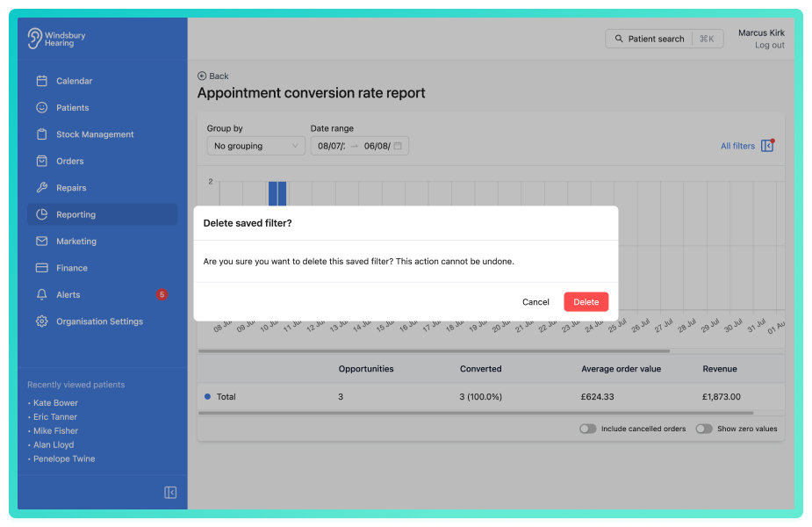
Task: Click the Log out link
Action: (770, 46)
